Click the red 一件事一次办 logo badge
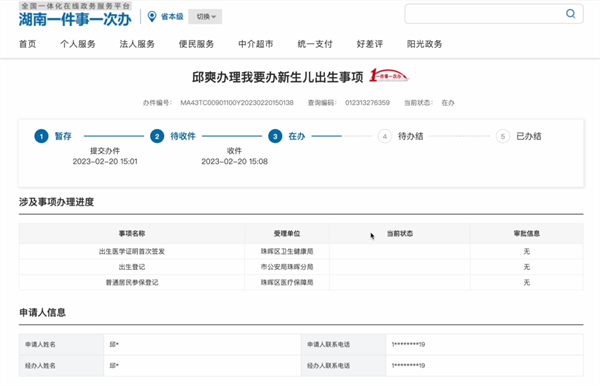The width and height of the screenshot is (600, 386). tap(388, 75)
